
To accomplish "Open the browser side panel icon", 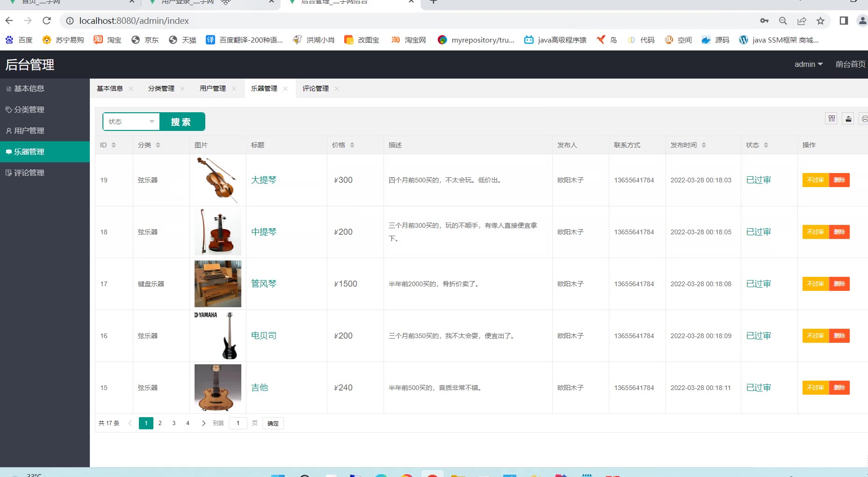I will pos(844,21).
